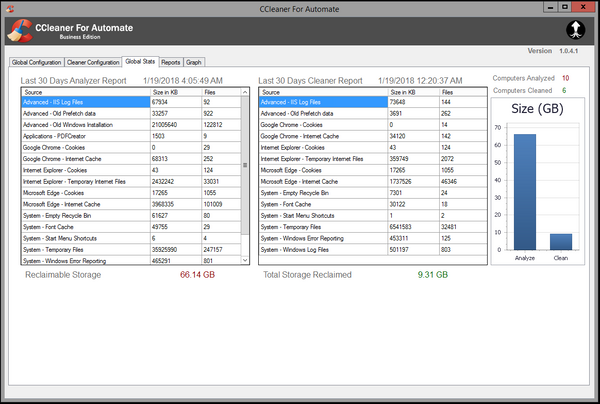Select the Global Stats tab

coord(140,61)
